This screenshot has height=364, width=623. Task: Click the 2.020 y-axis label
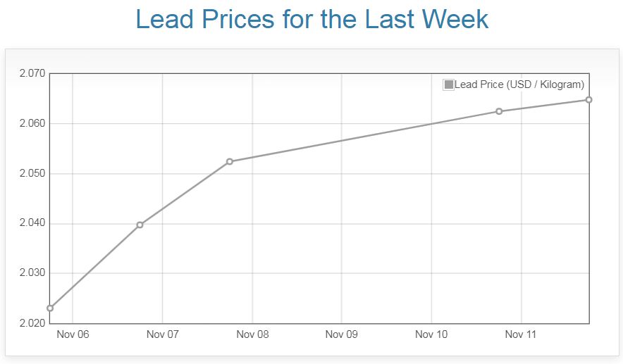tap(32, 323)
